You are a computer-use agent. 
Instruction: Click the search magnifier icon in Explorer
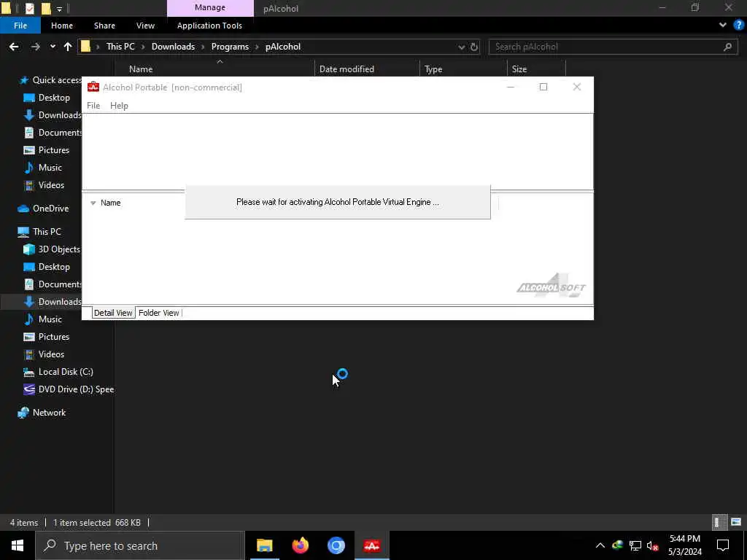pos(727,47)
